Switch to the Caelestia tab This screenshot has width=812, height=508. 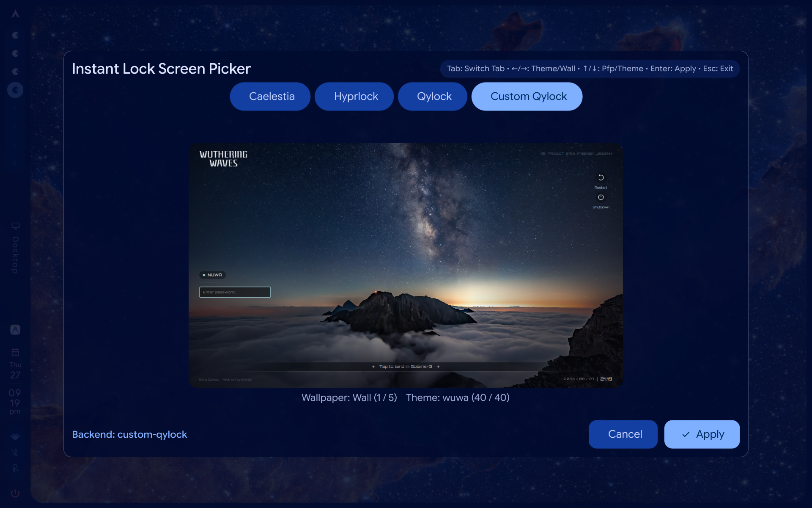coord(270,97)
